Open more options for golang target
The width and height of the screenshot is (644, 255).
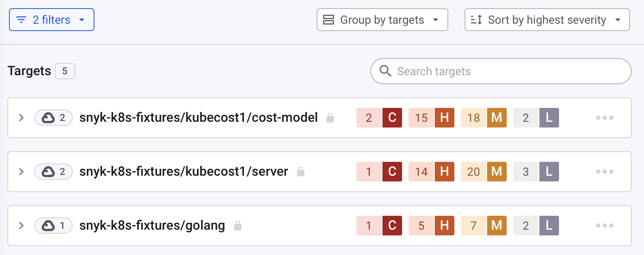604,226
